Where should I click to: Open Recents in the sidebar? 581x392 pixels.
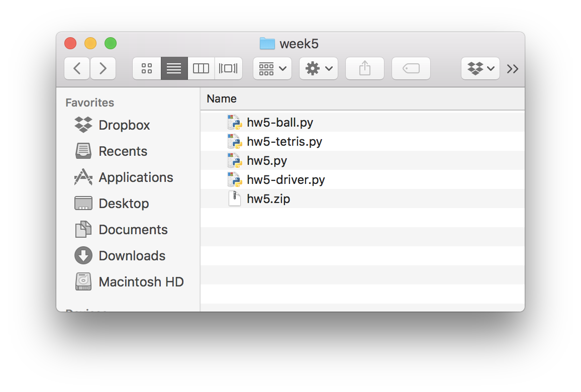(128, 151)
